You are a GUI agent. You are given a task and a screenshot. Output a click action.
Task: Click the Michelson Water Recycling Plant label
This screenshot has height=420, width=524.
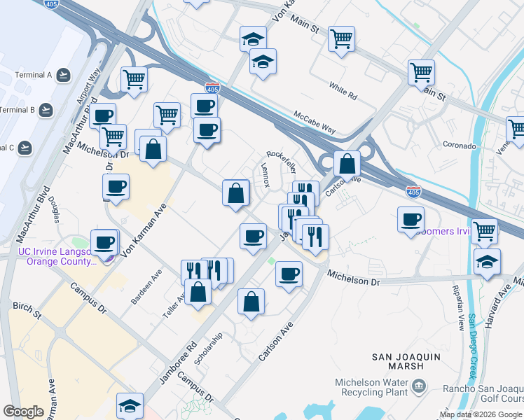(371, 387)
